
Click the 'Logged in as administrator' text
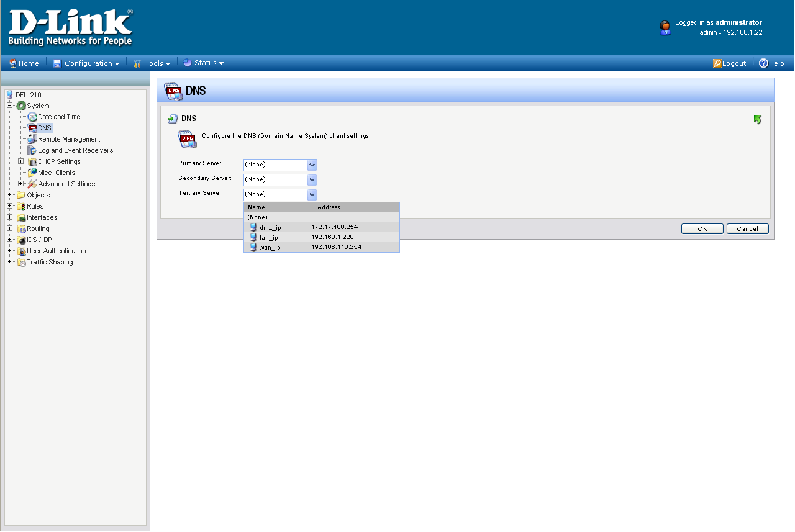tap(719, 22)
